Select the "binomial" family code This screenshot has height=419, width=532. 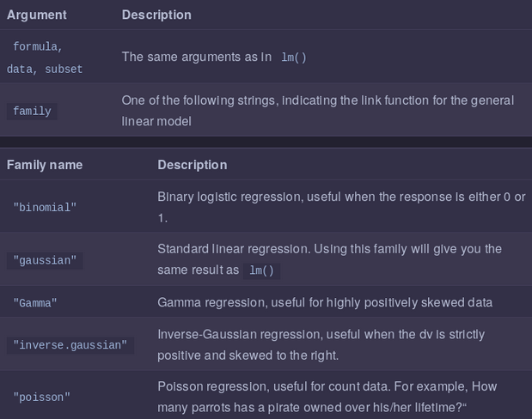tap(45, 207)
